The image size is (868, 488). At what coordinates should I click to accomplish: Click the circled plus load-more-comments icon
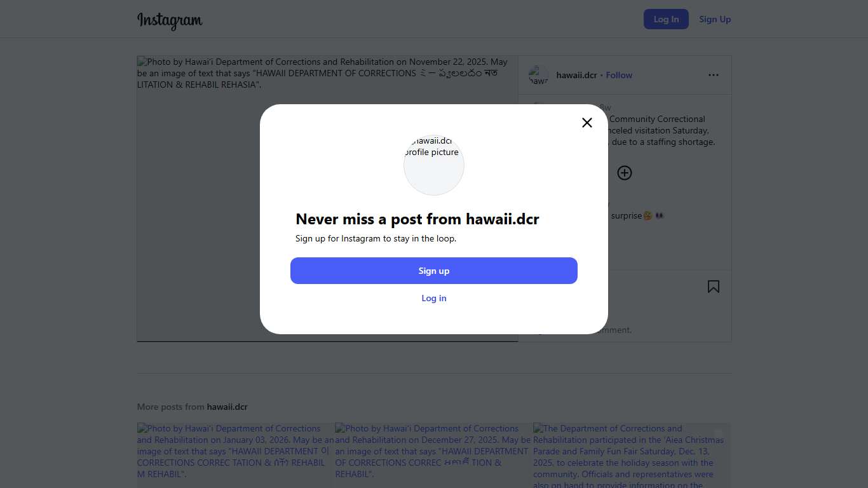point(625,173)
